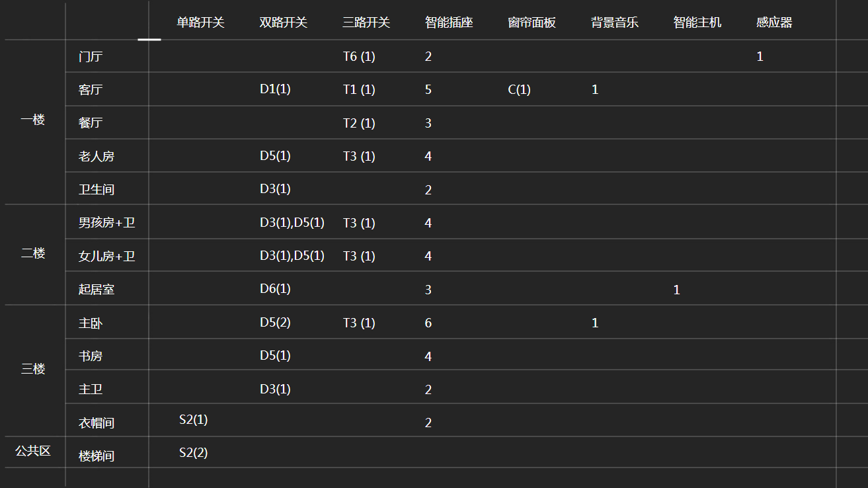Click the 感应器 value in 门厅 row

760,57
